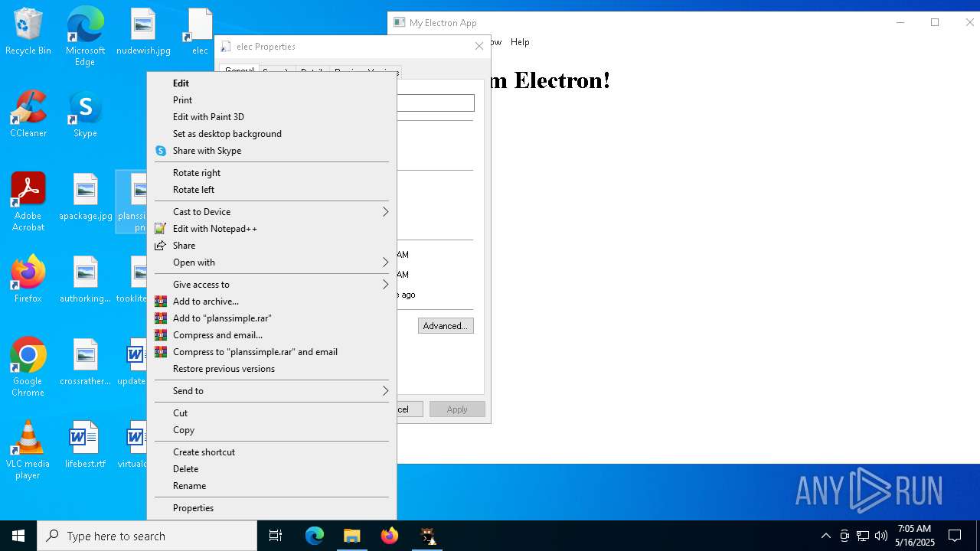Image resolution: width=980 pixels, height=551 pixels.
Task: Close the elec Properties dialog
Action: click(x=479, y=47)
